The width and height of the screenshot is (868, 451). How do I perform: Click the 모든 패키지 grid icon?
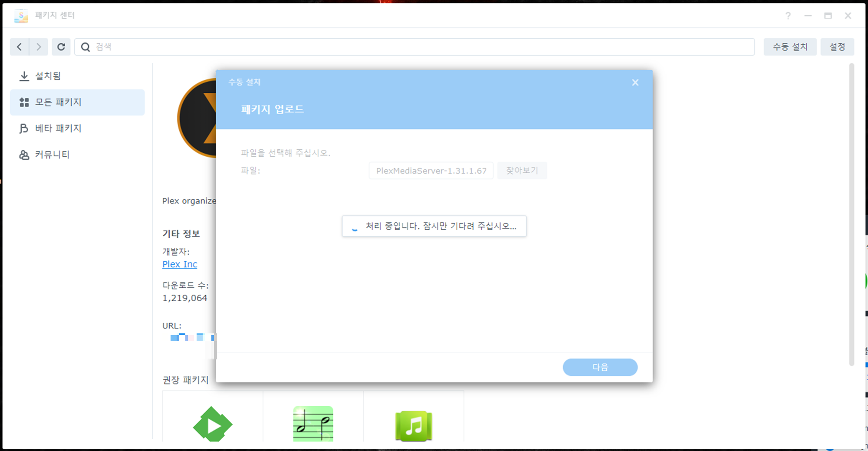pyautogui.click(x=24, y=102)
